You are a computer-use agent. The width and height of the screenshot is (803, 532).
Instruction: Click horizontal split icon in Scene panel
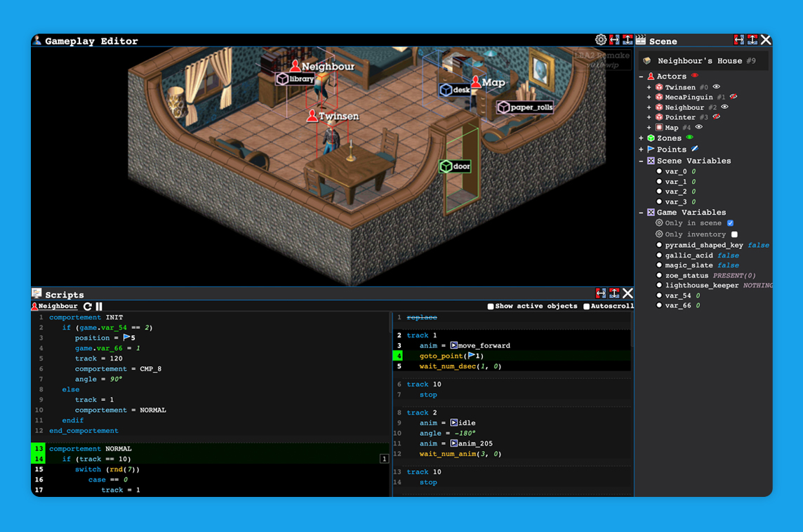[x=738, y=40]
